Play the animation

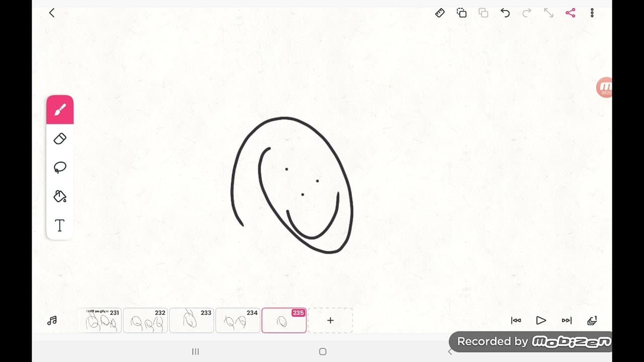(x=541, y=320)
